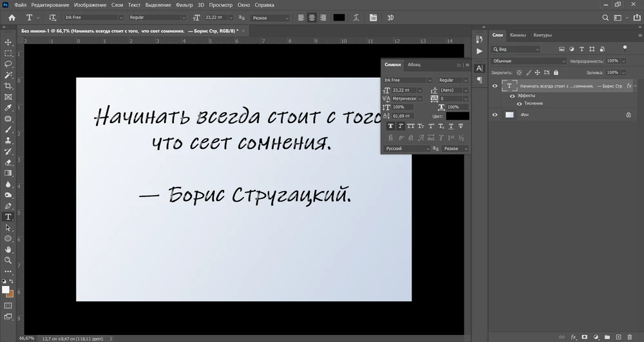Open font family dropdown in options bar
Screen dimensions: 644x342
93,17
